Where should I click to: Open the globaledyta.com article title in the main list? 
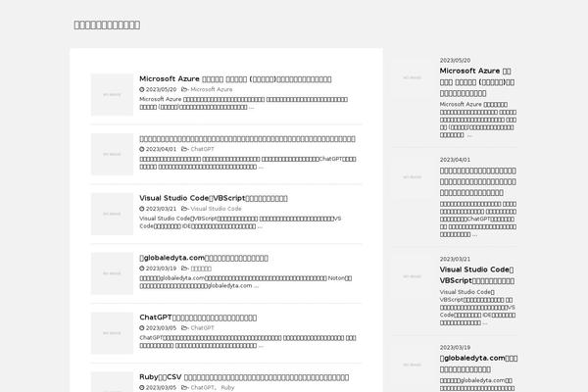click(x=204, y=258)
